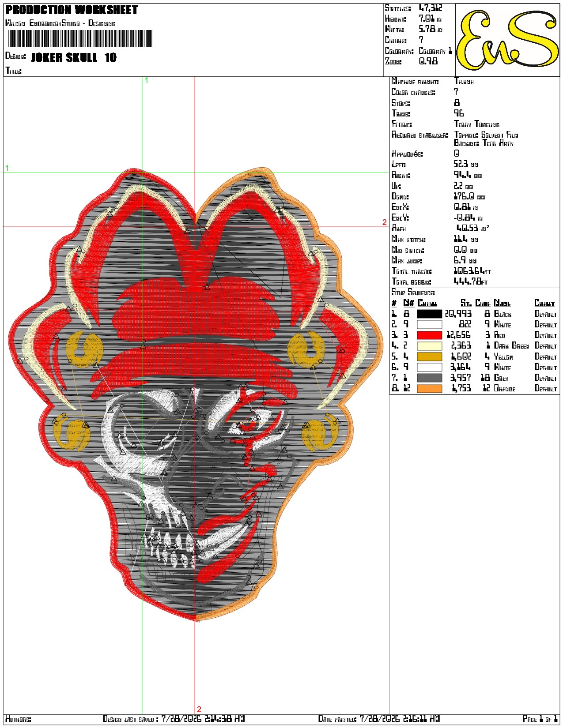Click the white swatch in stop sequence row 6
This screenshot has height=728, width=563.
[429, 367]
